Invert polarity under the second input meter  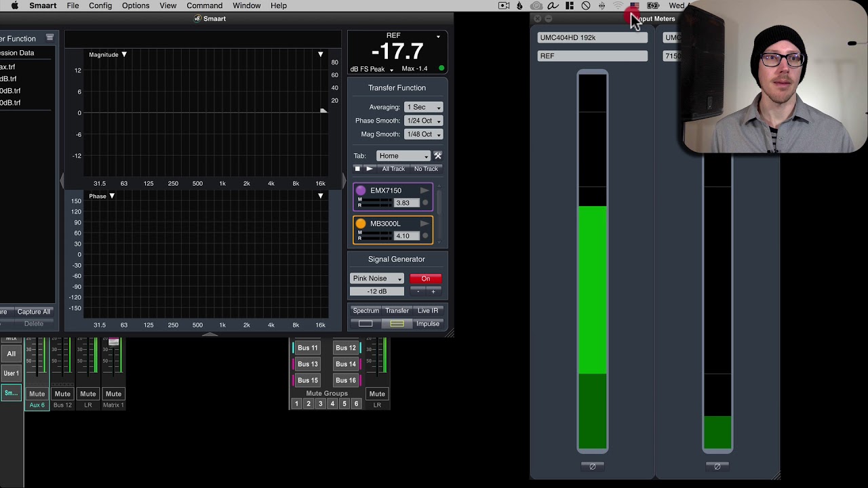[717, 466]
